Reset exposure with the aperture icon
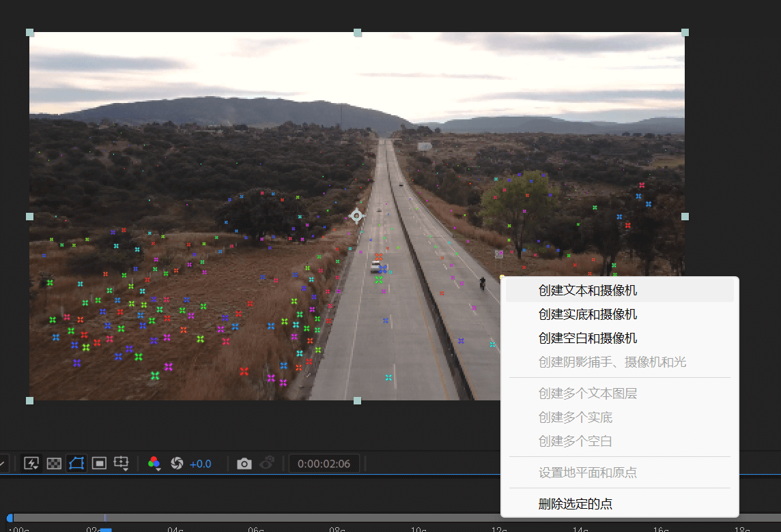The height and width of the screenshot is (532, 781). (177, 464)
